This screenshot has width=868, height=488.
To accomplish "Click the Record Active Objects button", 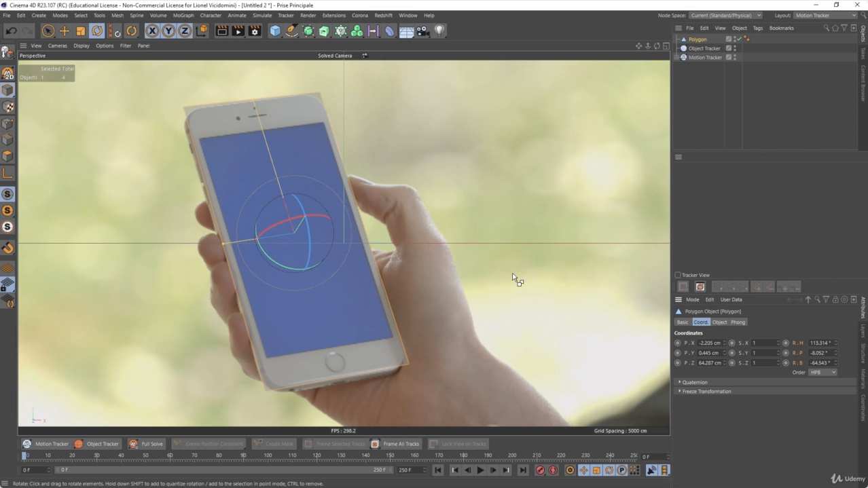I will pos(540,470).
